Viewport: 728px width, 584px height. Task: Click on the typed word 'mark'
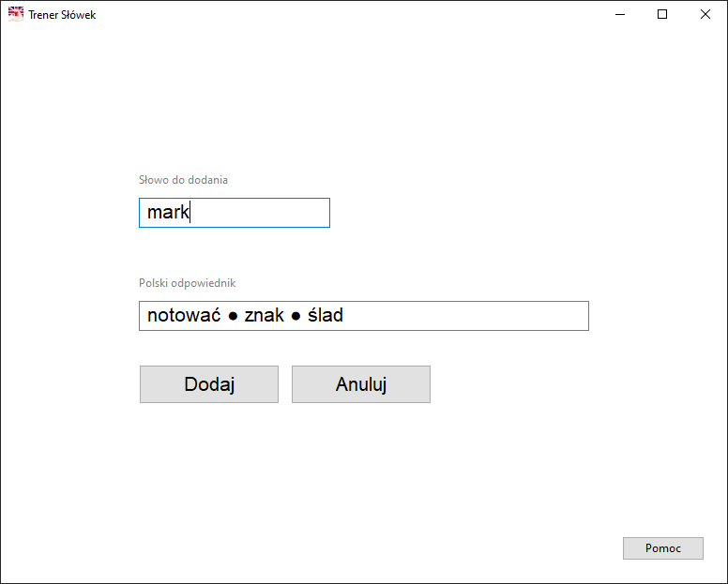(x=168, y=213)
